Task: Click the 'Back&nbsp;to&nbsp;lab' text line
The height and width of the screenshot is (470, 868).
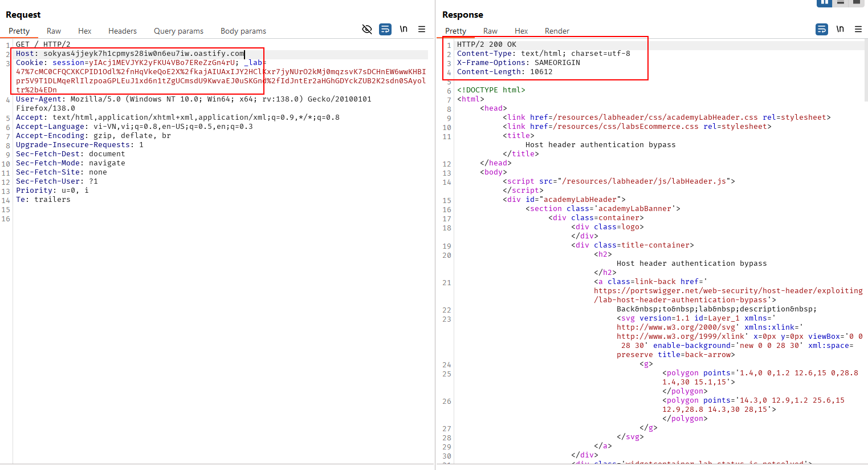Action: [717, 309]
